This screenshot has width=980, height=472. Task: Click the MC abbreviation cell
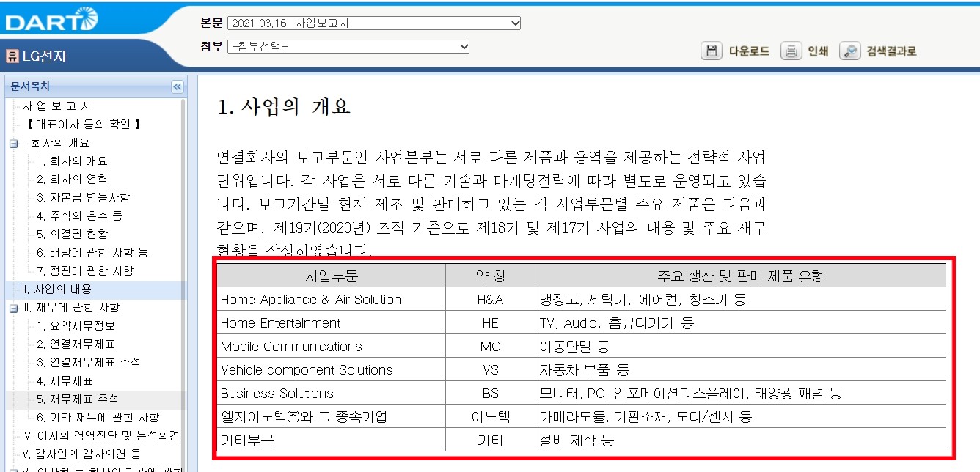[490, 346]
